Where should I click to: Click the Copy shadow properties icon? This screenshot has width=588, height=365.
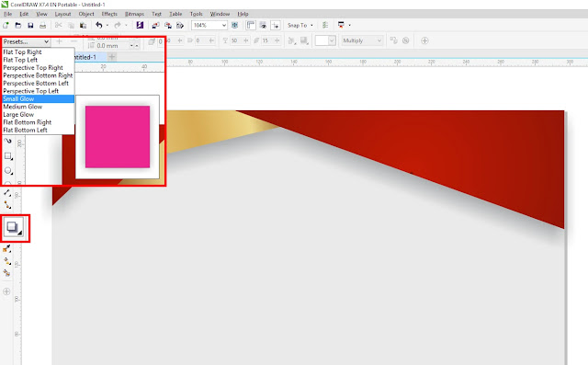tap(393, 40)
